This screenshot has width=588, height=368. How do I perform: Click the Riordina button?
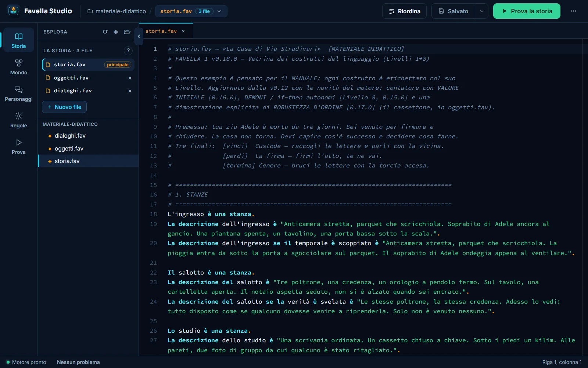click(404, 11)
